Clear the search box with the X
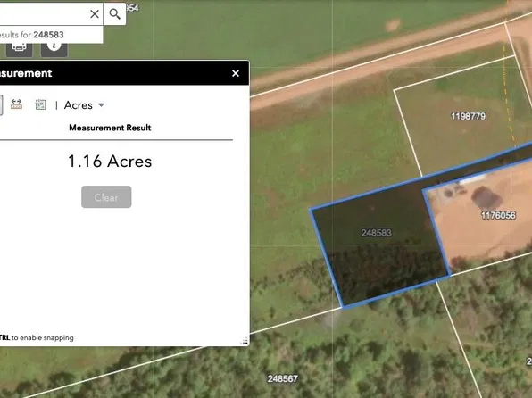Image resolution: width=532 pixels, height=398 pixels. coord(95,14)
